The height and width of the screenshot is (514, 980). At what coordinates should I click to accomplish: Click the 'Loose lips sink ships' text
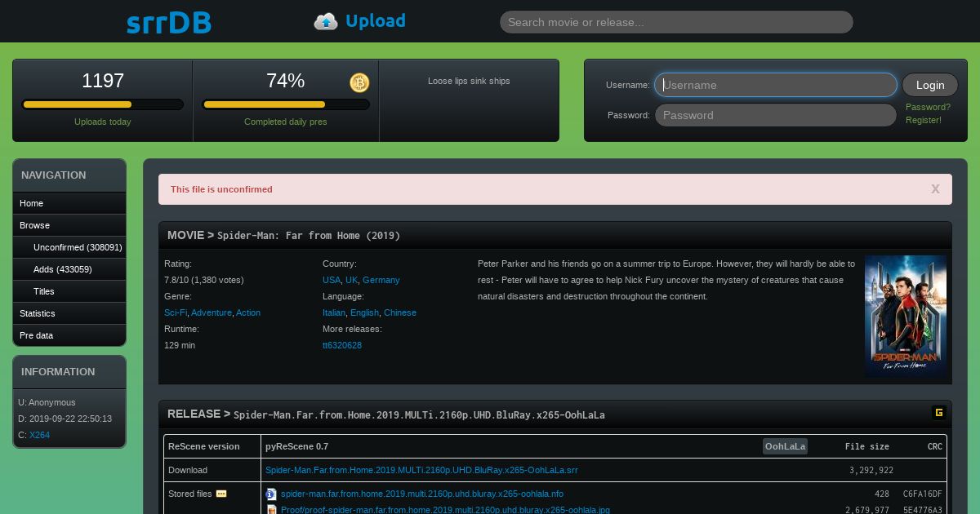469,81
